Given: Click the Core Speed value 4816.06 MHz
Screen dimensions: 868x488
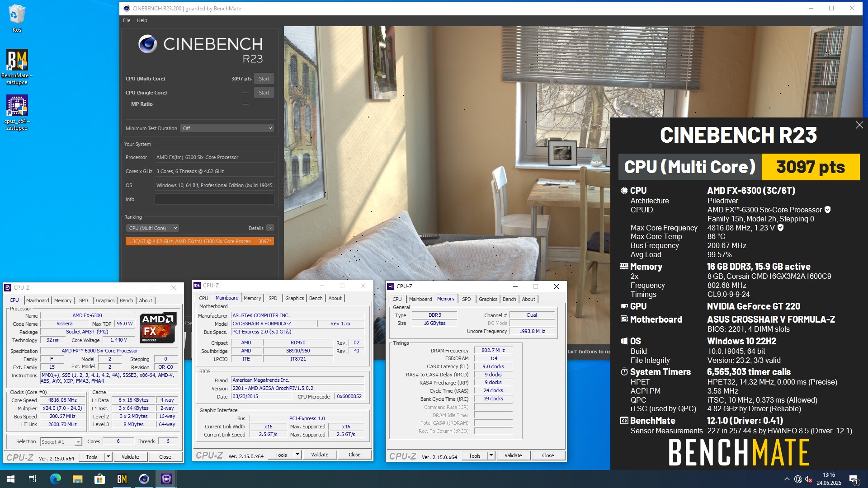Looking at the screenshot, I should coord(63,400).
